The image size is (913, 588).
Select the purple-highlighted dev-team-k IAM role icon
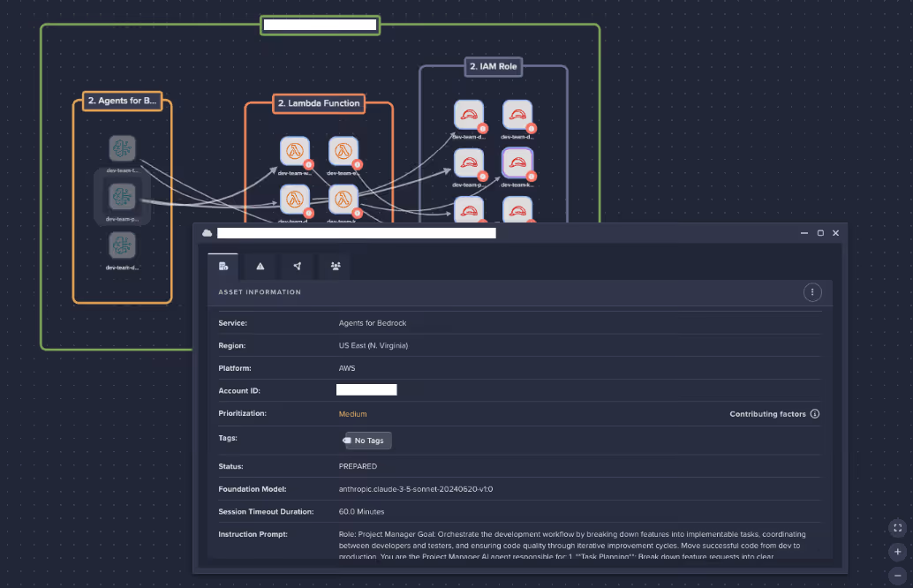[517, 163]
